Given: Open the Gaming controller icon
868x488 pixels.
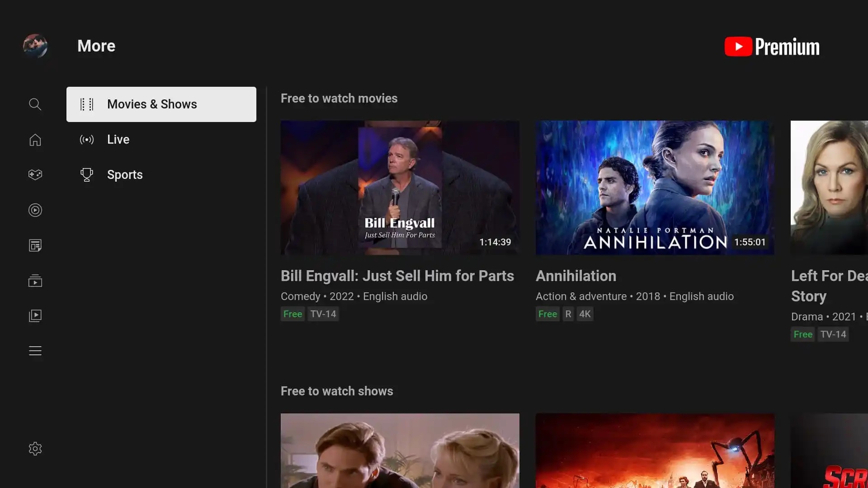Looking at the screenshot, I should [x=35, y=174].
